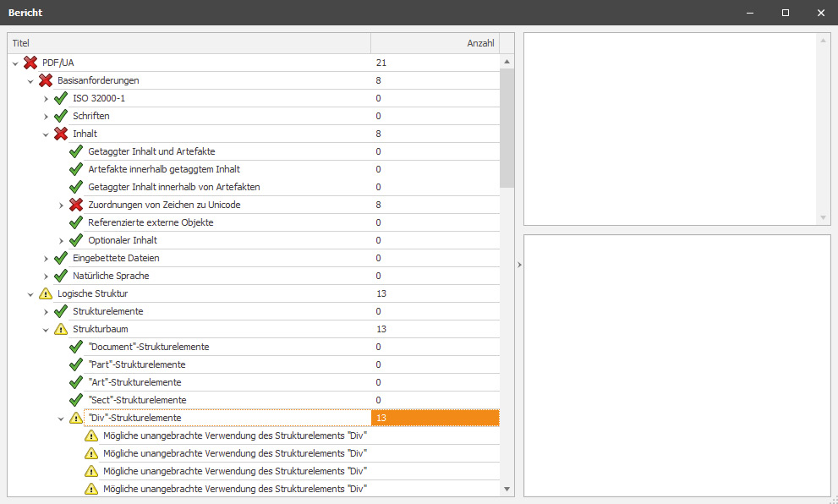Expand the Schriften node
The height and width of the screenshot is (504, 838).
tap(46, 117)
